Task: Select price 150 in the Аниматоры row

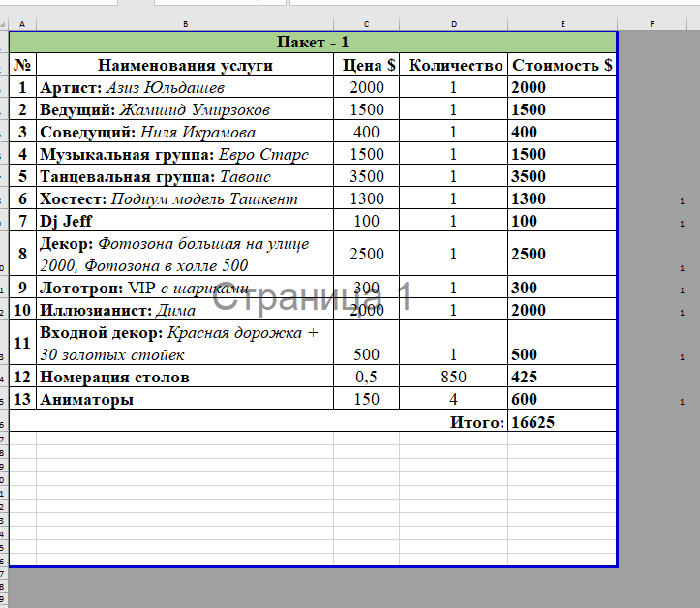Action: tap(367, 399)
